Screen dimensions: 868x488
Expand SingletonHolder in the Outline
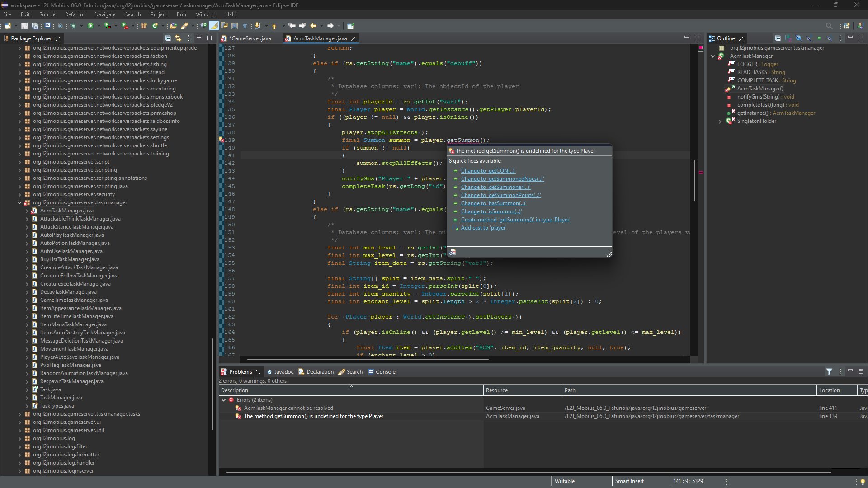point(720,122)
